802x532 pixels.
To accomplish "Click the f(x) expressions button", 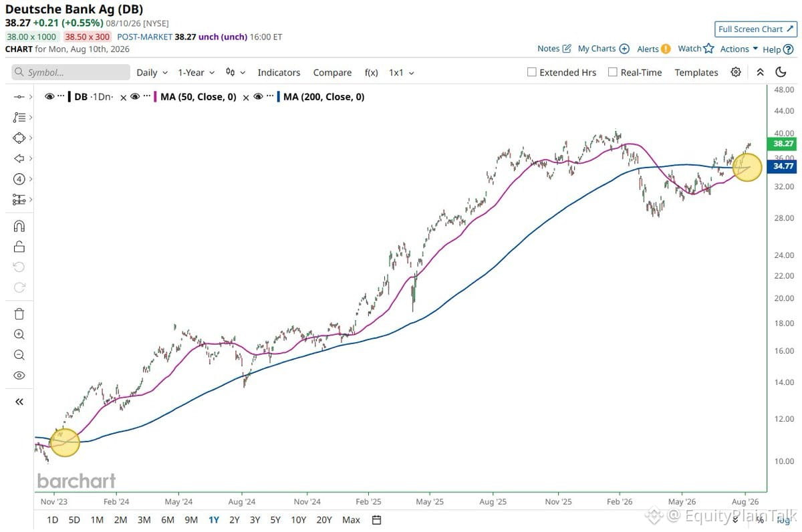I will pos(371,72).
